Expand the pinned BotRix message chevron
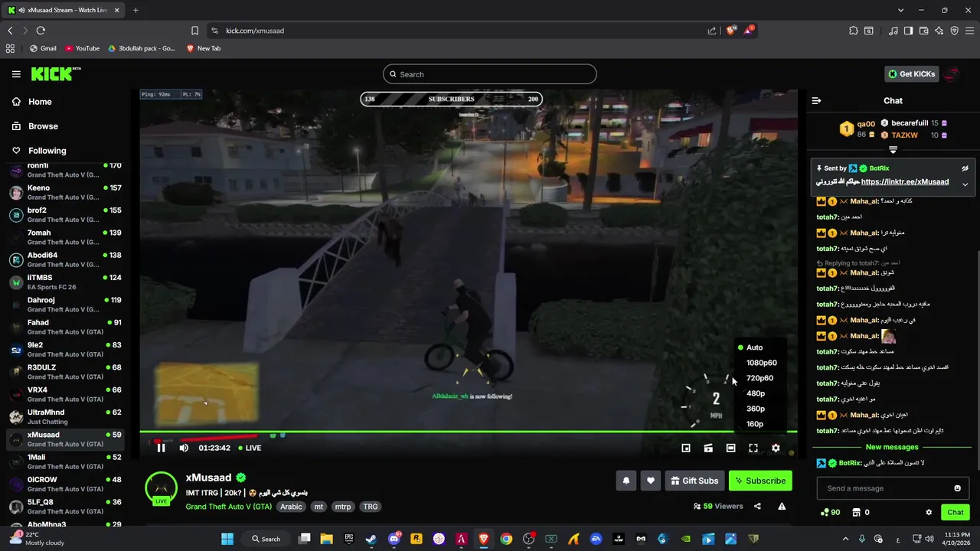The width and height of the screenshot is (980, 551). point(965,184)
